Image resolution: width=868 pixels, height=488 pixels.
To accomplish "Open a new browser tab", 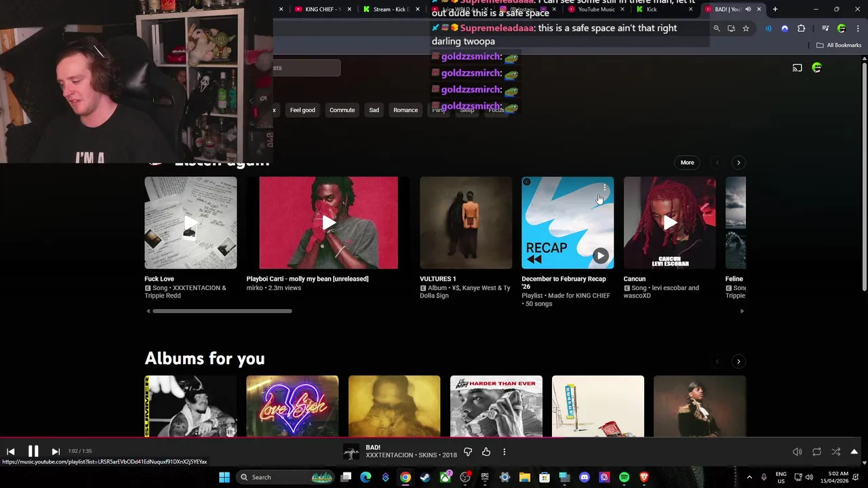I will coord(775,9).
